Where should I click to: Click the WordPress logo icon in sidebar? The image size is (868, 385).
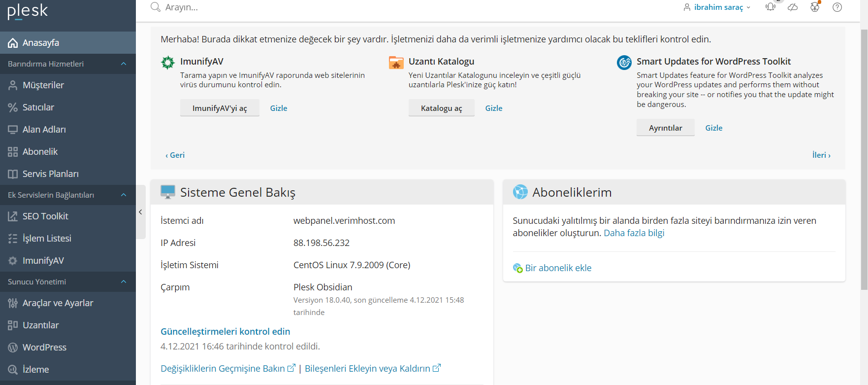tap(13, 348)
